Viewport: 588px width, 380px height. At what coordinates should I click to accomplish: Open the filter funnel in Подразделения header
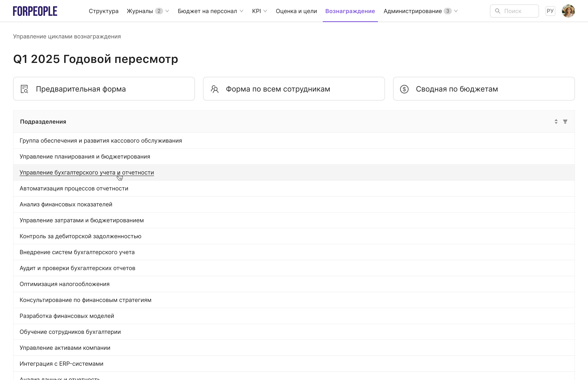[566, 121]
